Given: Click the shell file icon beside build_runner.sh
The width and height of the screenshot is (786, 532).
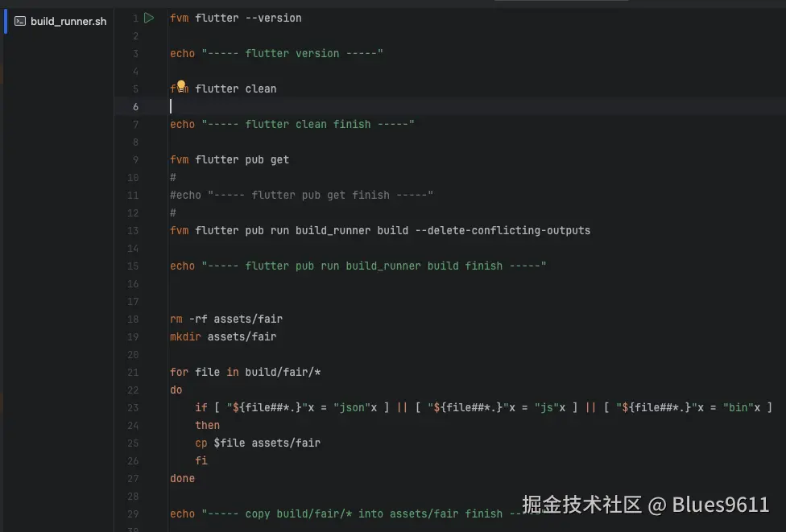Looking at the screenshot, I should coord(20,21).
